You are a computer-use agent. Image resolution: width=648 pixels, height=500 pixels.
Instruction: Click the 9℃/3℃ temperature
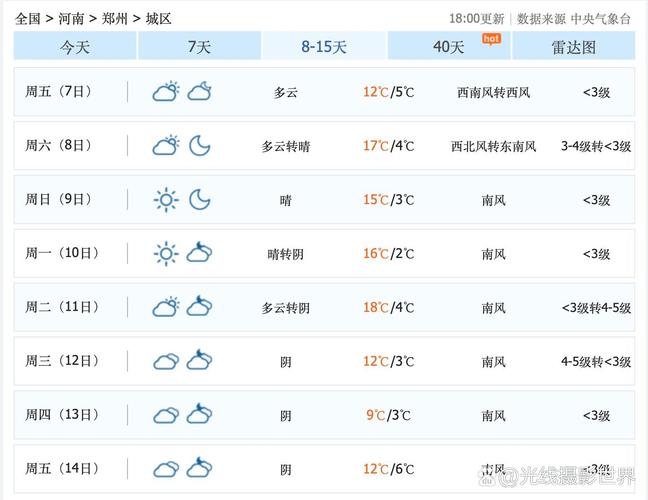pyautogui.click(x=388, y=415)
